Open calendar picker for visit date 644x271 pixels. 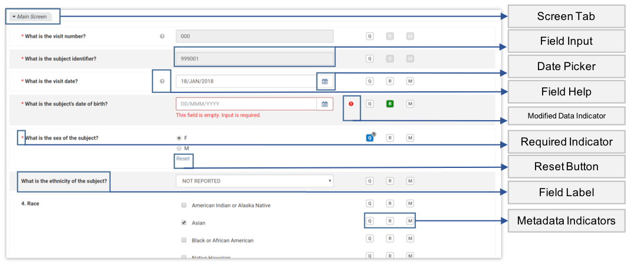tap(325, 81)
